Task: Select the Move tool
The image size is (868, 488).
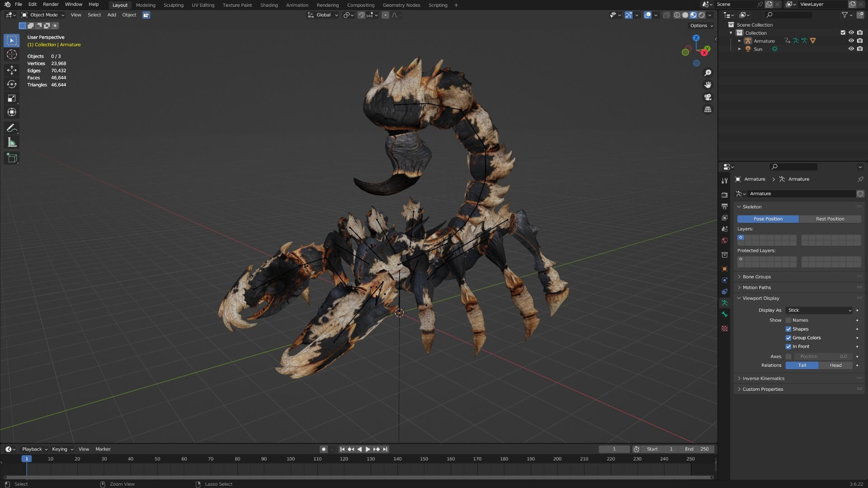Action: (x=12, y=70)
